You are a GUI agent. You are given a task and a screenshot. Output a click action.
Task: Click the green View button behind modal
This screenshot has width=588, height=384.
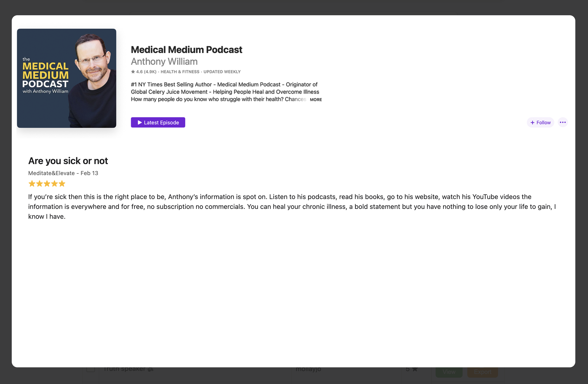pyautogui.click(x=449, y=372)
